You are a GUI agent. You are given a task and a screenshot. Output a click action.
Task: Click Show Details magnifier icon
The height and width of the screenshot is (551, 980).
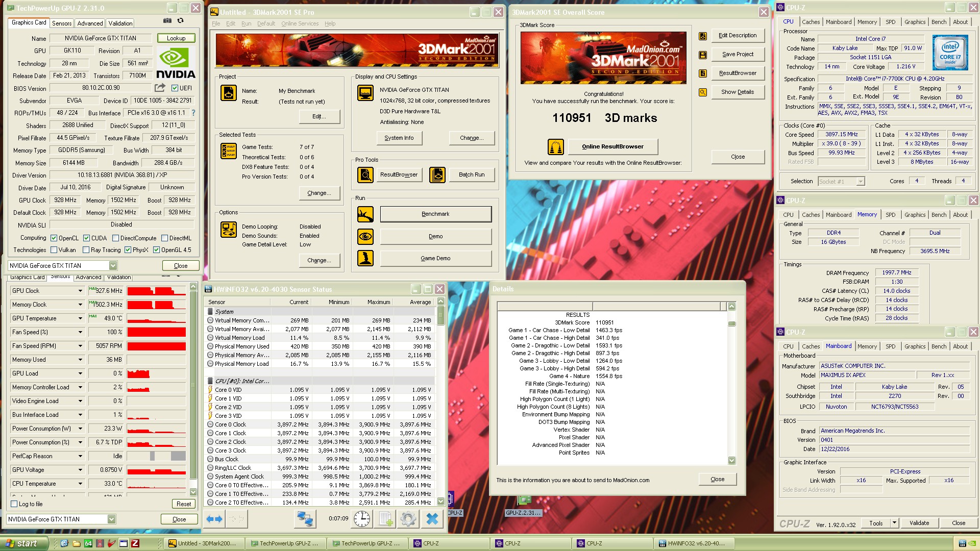pyautogui.click(x=703, y=92)
